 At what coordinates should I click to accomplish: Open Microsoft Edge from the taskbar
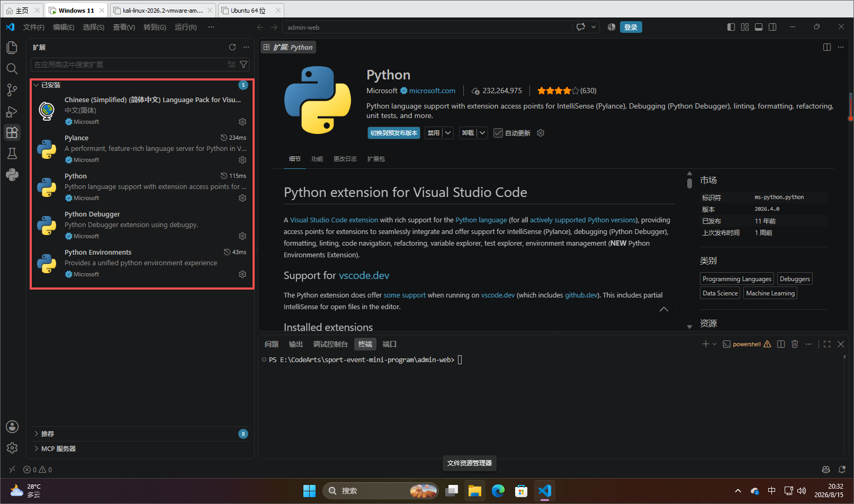coord(498,491)
